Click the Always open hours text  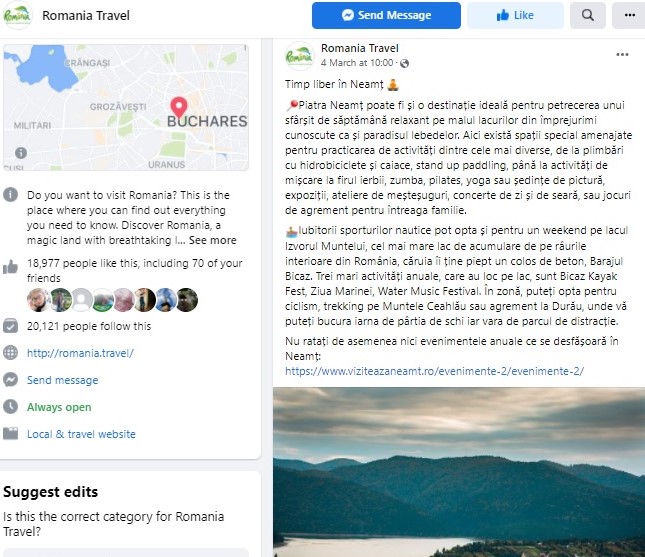coord(59,407)
